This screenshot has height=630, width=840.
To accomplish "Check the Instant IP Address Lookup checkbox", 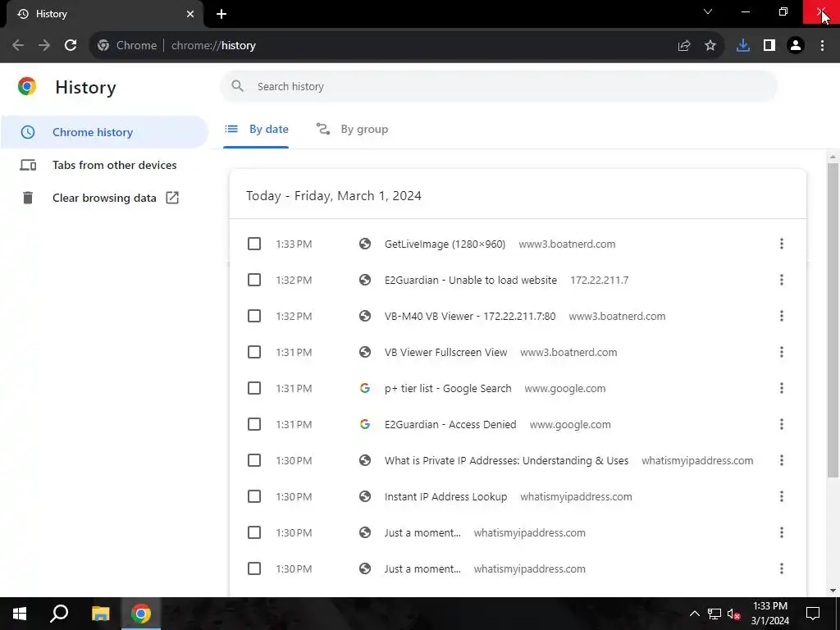I will pos(254,496).
